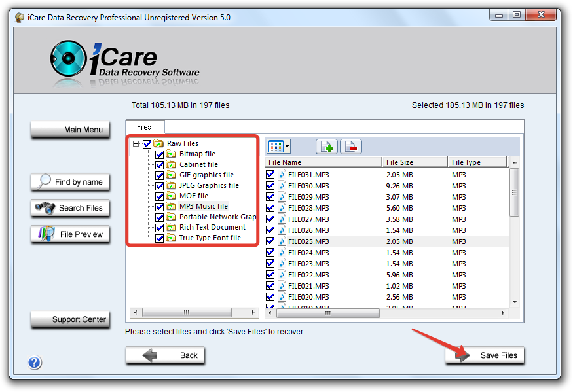Click the blue help question mark icon
573x392 pixels.
pos(35,363)
